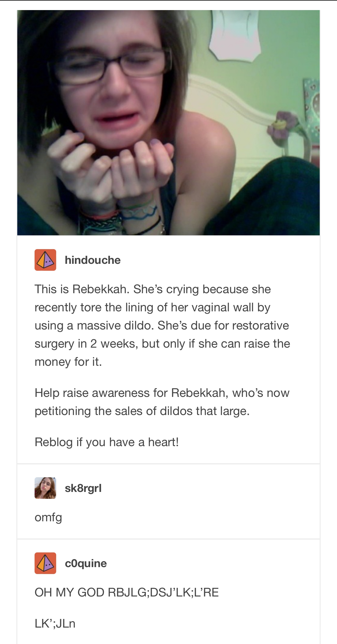
Task: Click the phrase "restorative" in the post
Action: 260,325
